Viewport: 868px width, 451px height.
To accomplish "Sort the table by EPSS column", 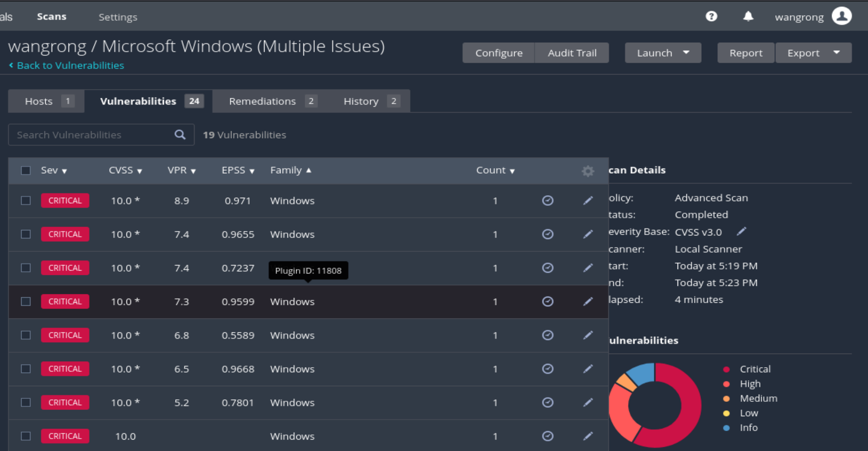I will pyautogui.click(x=238, y=170).
